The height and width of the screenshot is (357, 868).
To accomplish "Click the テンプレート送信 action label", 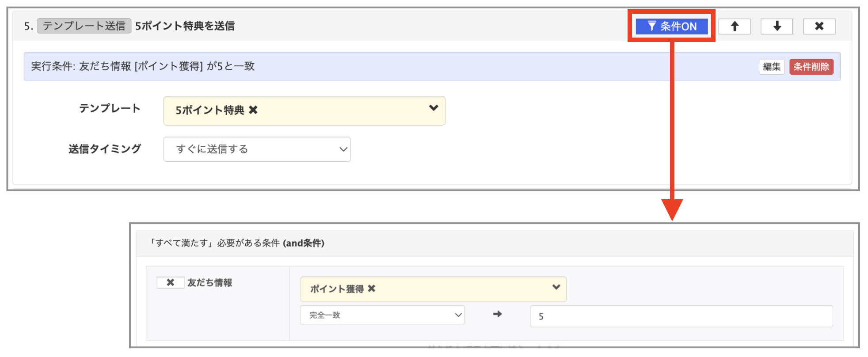I will (84, 26).
